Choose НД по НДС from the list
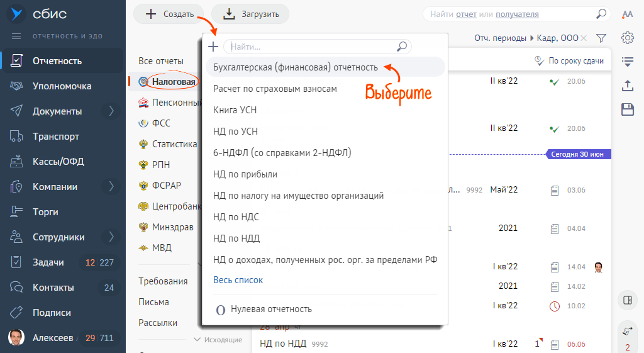Screen dimensions: 644x353 236,217
